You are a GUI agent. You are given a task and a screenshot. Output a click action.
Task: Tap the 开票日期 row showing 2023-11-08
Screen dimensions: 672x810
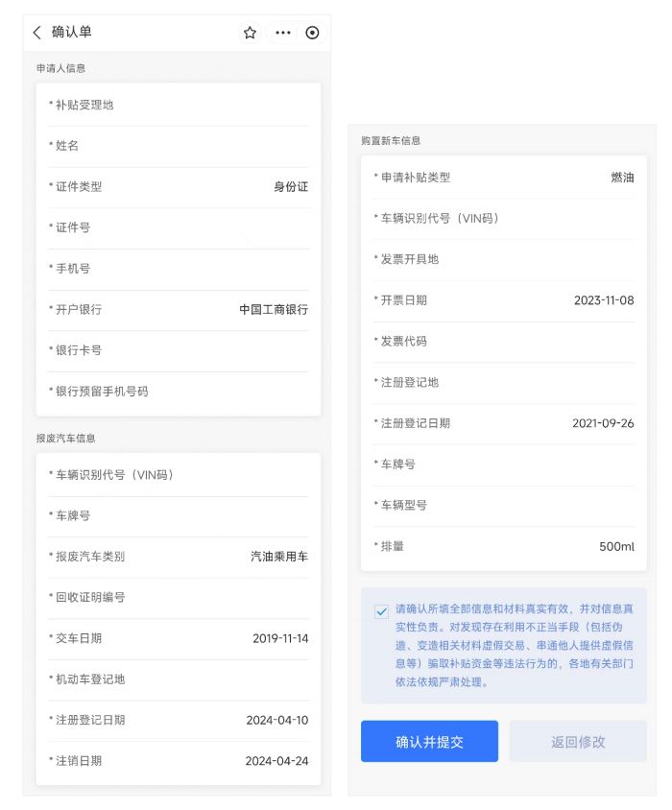coord(503,300)
